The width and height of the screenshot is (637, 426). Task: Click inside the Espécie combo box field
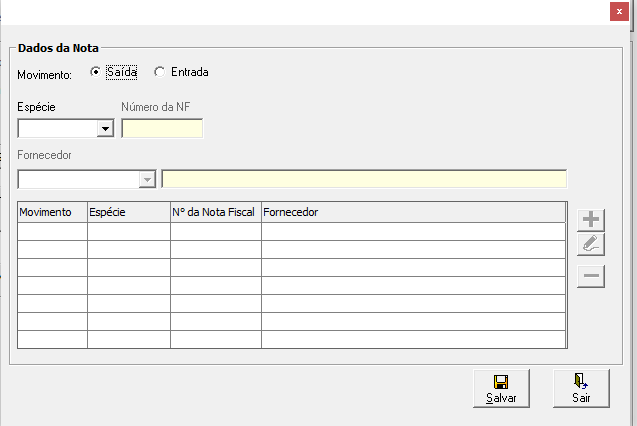[58, 129]
